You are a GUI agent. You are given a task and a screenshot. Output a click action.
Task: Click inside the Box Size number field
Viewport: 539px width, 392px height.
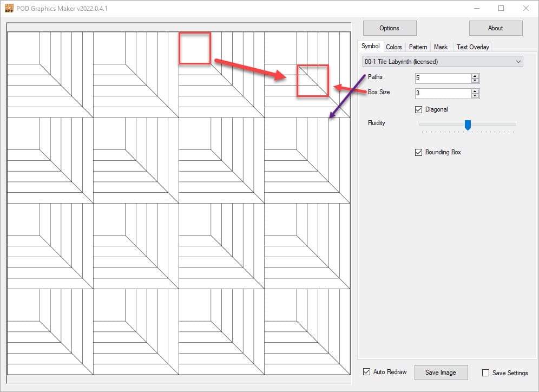point(442,94)
